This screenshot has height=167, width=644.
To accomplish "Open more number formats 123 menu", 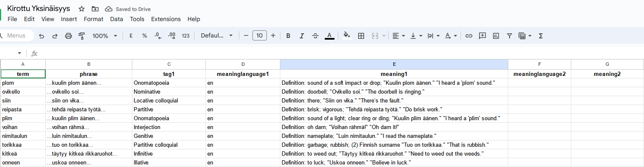I will [186, 36].
